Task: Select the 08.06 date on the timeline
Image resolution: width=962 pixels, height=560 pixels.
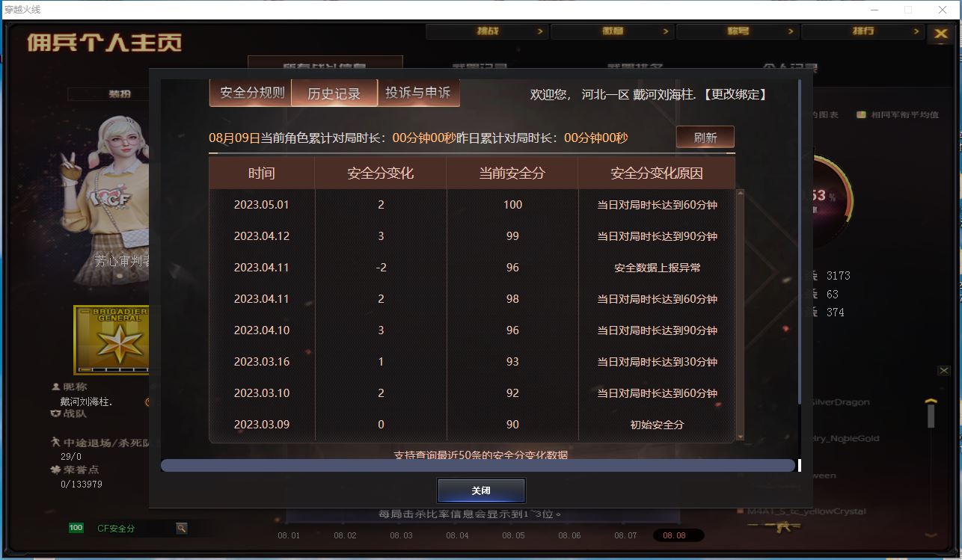Action: point(569,535)
